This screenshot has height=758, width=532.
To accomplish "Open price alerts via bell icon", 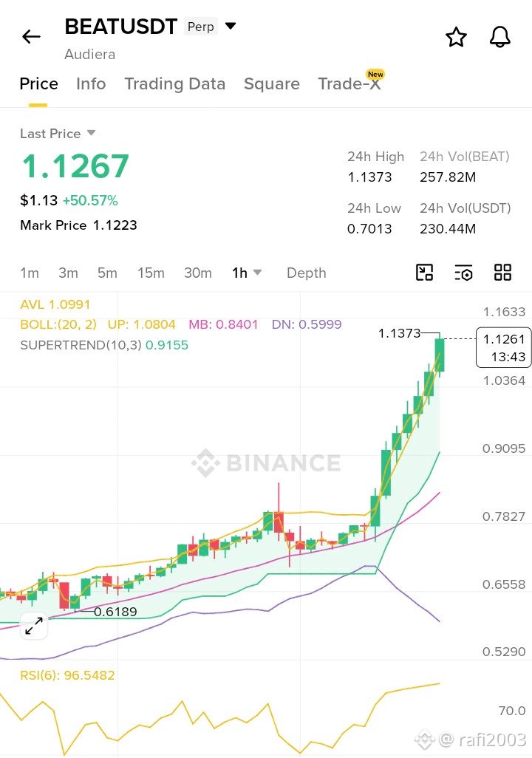I will pyautogui.click(x=499, y=37).
